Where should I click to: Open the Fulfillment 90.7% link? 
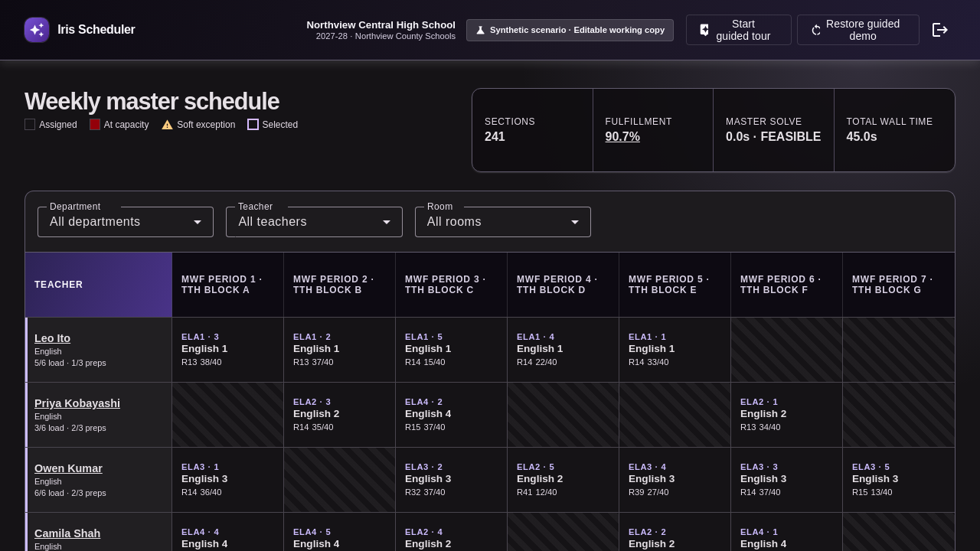pyautogui.click(x=622, y=137)
